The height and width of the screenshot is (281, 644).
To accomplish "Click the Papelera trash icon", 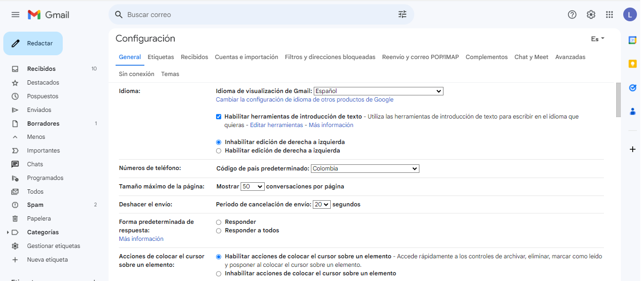I will coord(15,219).
